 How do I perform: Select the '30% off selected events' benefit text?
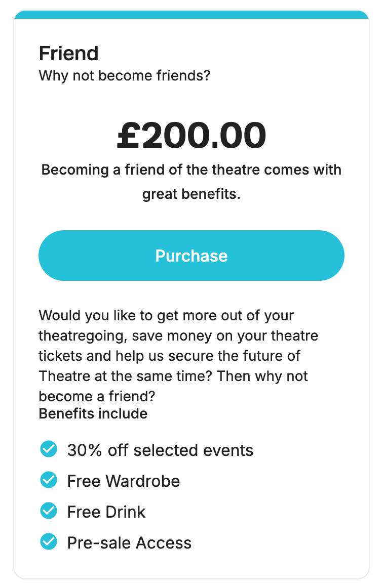click(160, 450)
